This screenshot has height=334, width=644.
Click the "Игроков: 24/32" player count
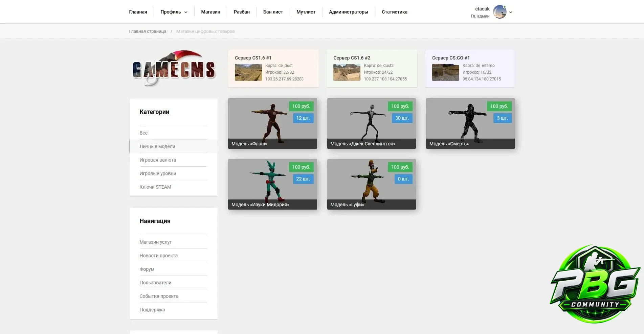pyautogui.click(x=378, y=72)
